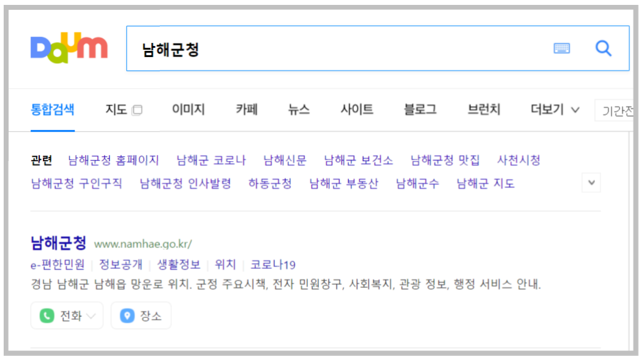This screenshot has height=362, width=644.
Task: Click related search 남해군수
Action: click(x=417, y=183)
